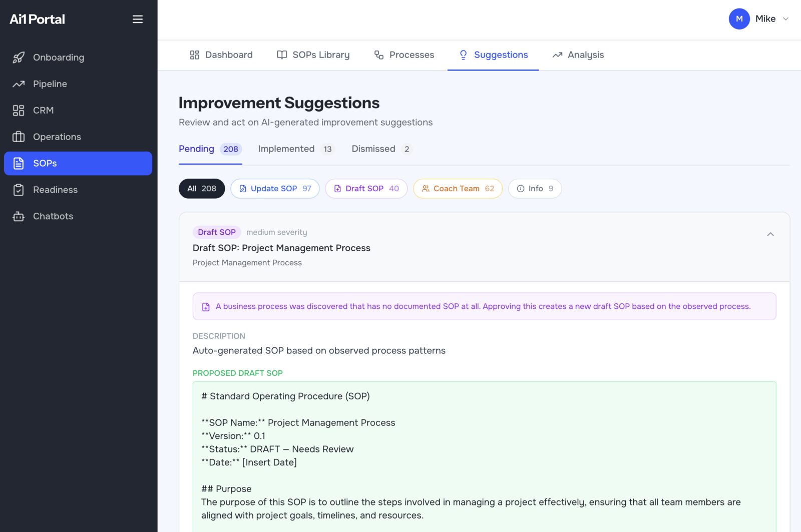Filter suggestions by Info
The width and height of the screenshot is (801, 532).
[535, 189]
